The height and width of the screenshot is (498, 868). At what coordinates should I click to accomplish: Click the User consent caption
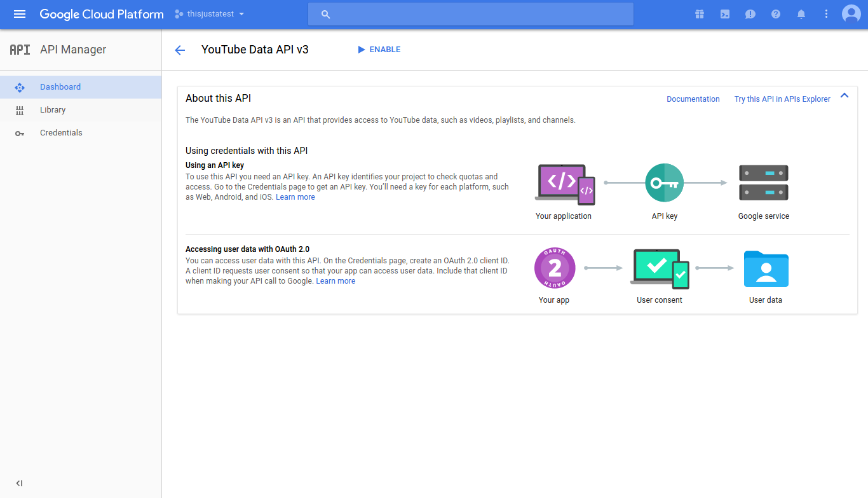660,300
